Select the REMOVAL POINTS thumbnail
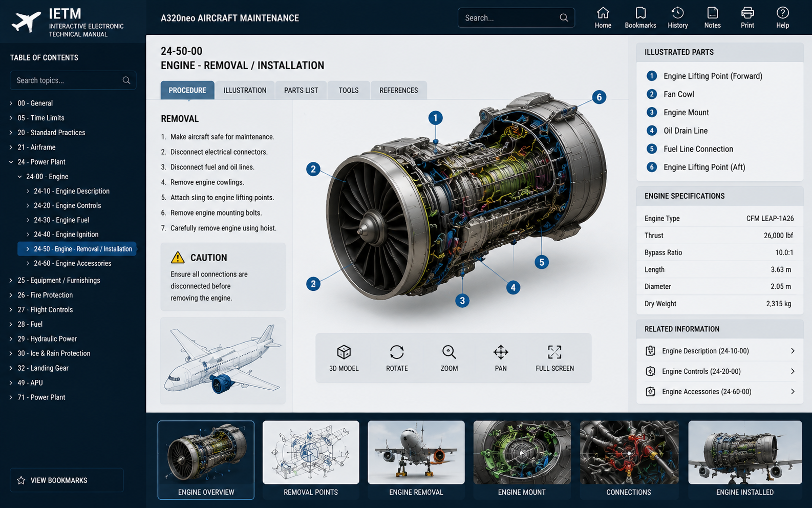 click(x=311, y=460)
